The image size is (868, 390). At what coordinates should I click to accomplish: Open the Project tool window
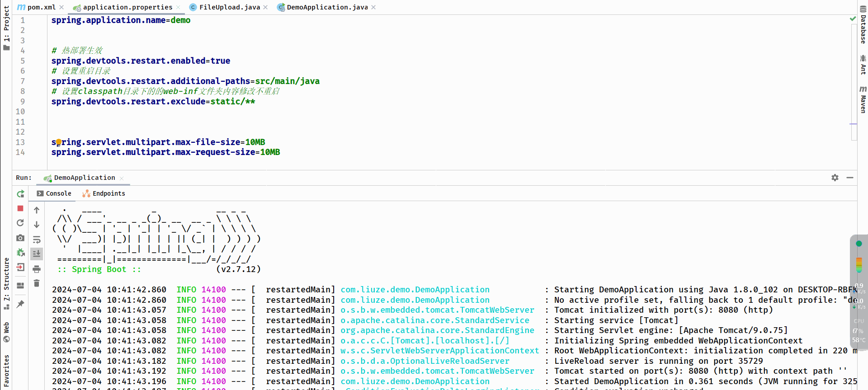(6, 28)
